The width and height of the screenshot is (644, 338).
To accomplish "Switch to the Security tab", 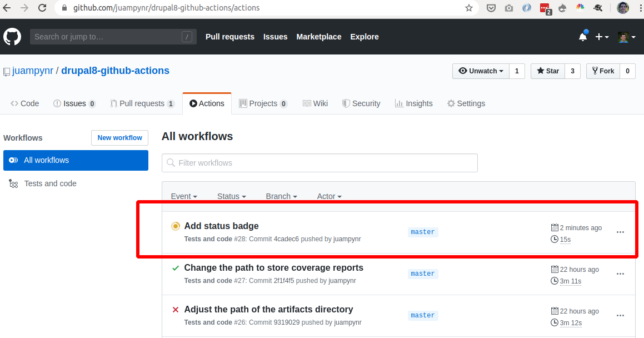I will point(361,103).
